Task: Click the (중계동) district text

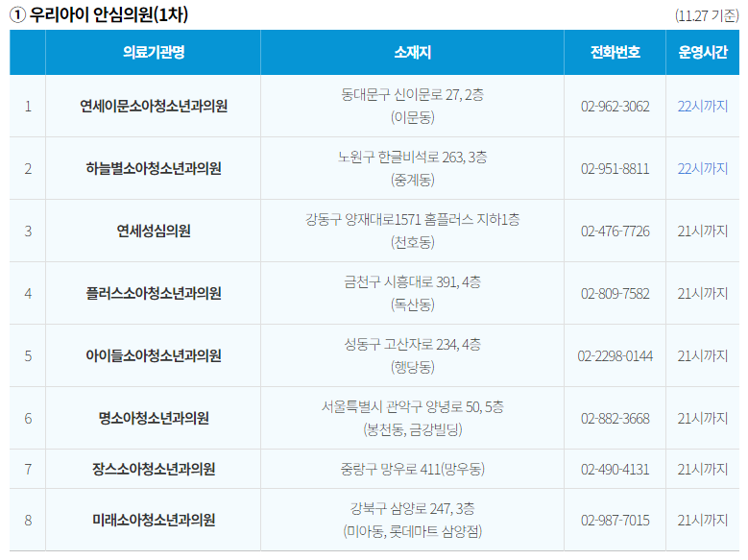Action: tap(412, 180)
